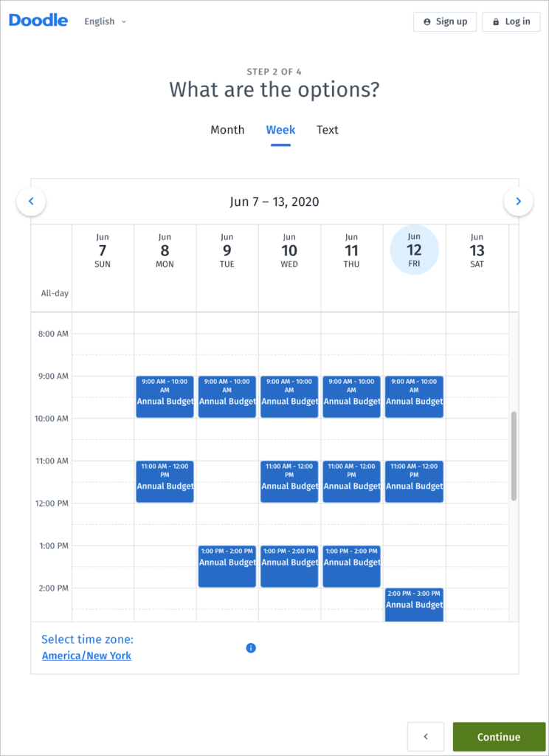Click the Doodle logo

[38, 21]
